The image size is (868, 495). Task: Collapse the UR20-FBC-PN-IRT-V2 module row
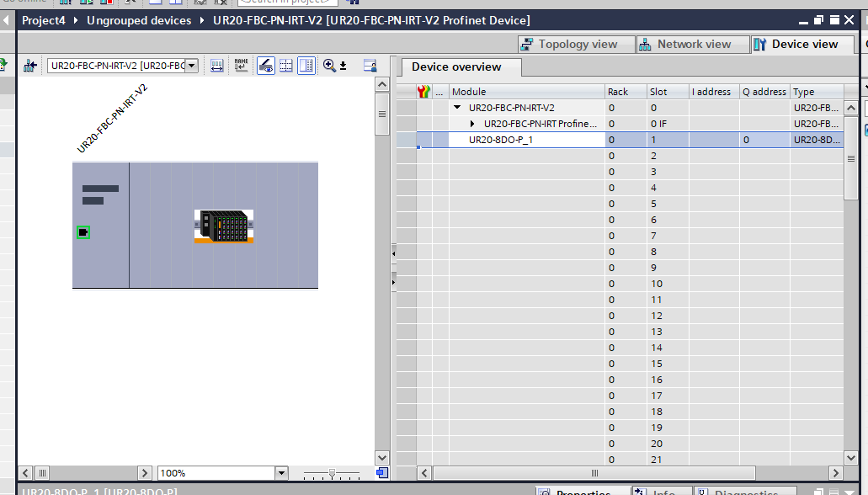457,108
